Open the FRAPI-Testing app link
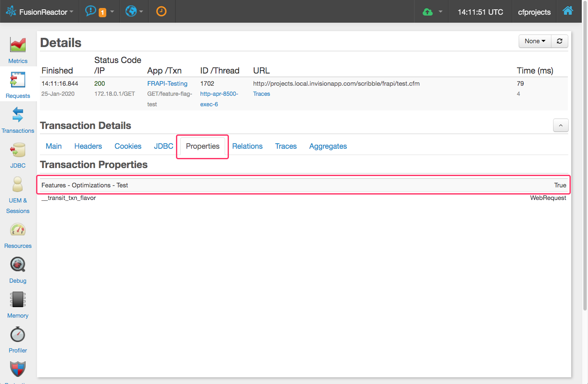The height and width of the screenshot is (384, 588). [x=167, y=84]
